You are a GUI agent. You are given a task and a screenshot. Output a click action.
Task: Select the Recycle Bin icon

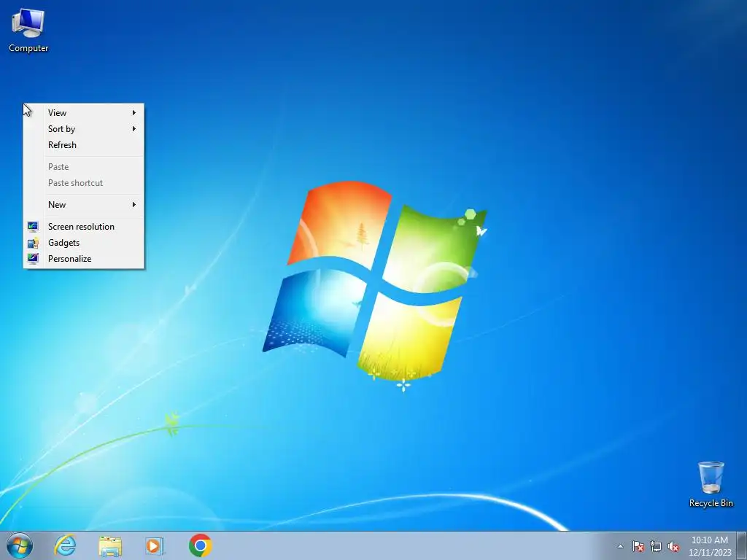click(711, 484)
